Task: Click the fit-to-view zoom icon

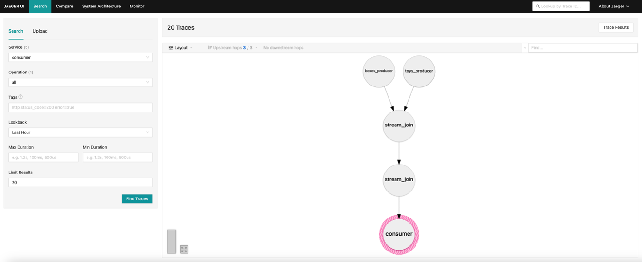Action: pos(184,250)
